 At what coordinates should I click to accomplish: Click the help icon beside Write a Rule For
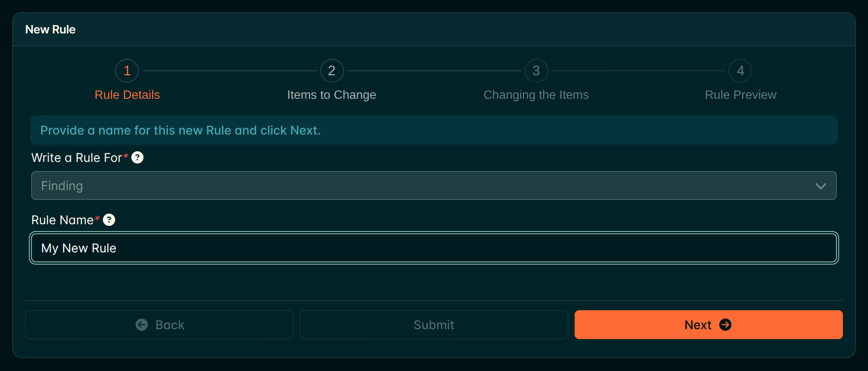pos(137,157)
